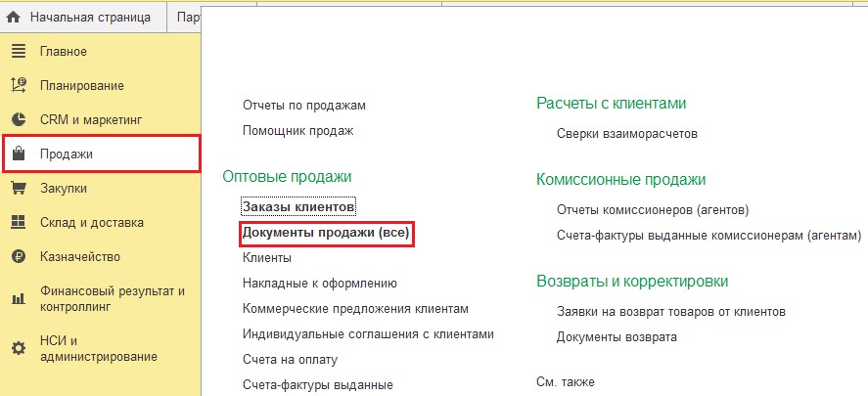Click the См. также label
Viewport: 868px width, 396px height.
pyautogui.click(x=566, y=382)
